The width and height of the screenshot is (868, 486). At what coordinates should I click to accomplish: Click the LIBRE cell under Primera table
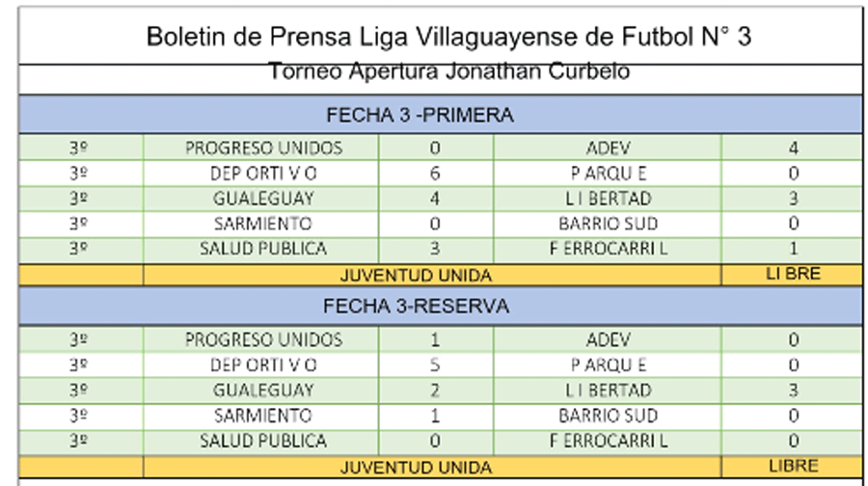[793, 274]
